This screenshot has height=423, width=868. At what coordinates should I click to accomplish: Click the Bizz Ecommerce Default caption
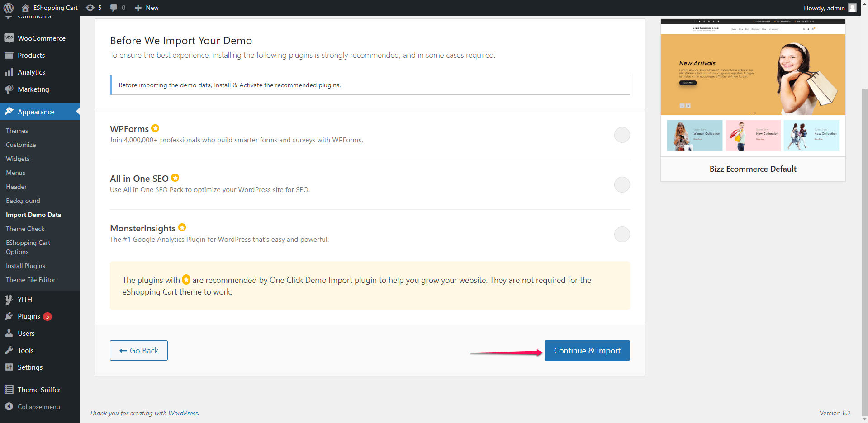pyautogui.click(x=753, y=169)
